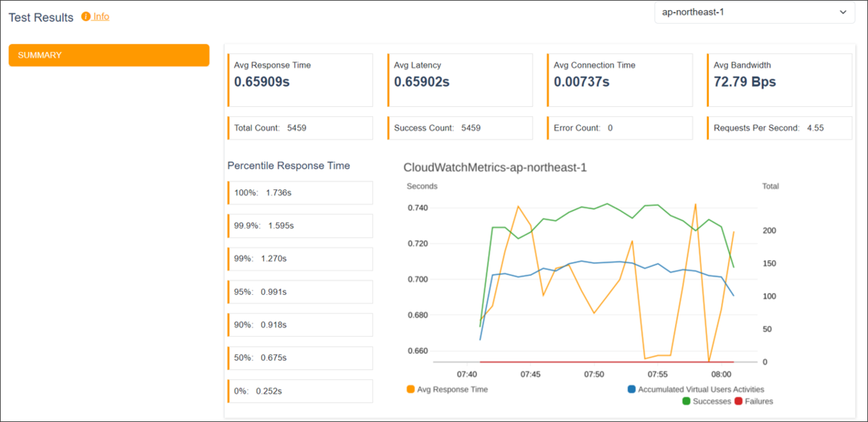Image resolution: width=868 pixels, height=422 pixels.
Task: Click the orange Info circle icon
Action: 86,17
